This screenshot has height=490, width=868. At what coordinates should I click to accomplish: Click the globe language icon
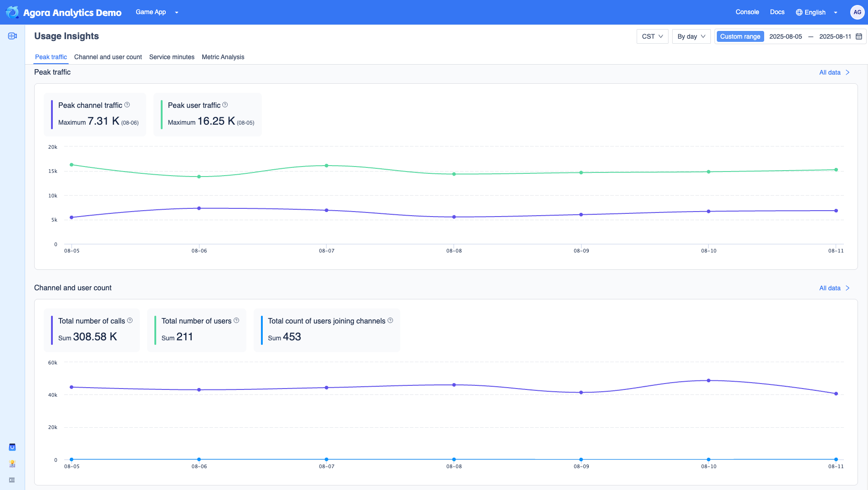click(799, 12)
